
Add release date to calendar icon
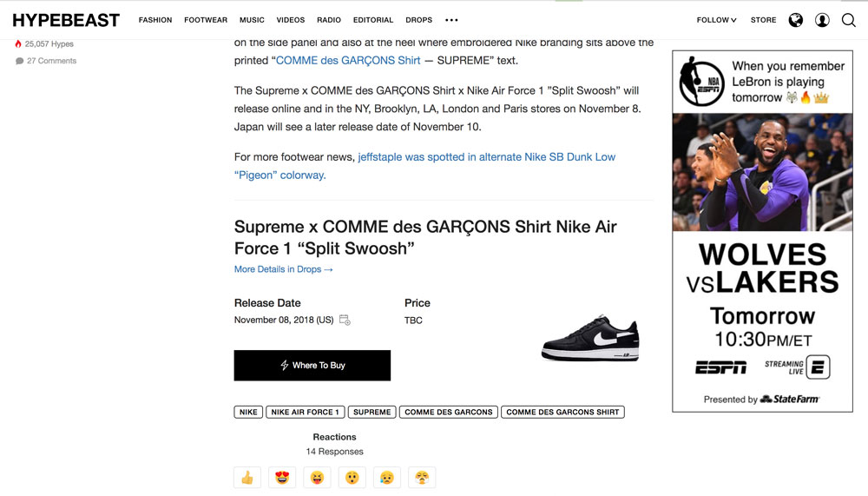point(345,320)
